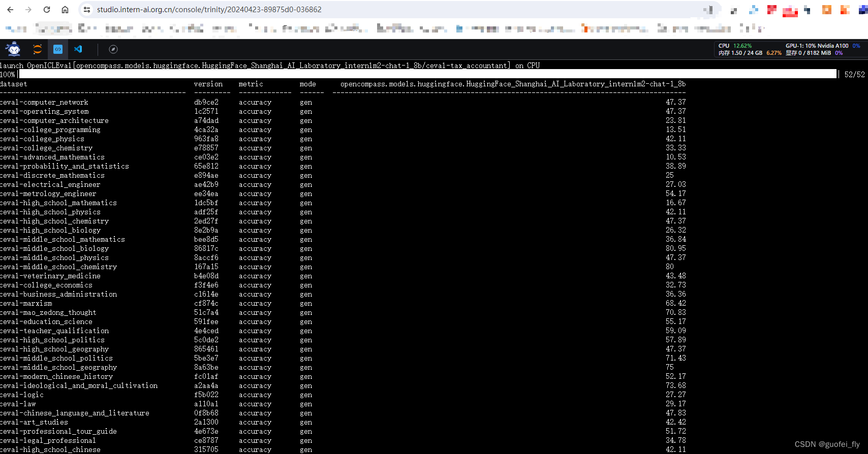Click ceval-high_school_biology dataset name
This screenshot has width=868, height=454.
coord(50,230)
